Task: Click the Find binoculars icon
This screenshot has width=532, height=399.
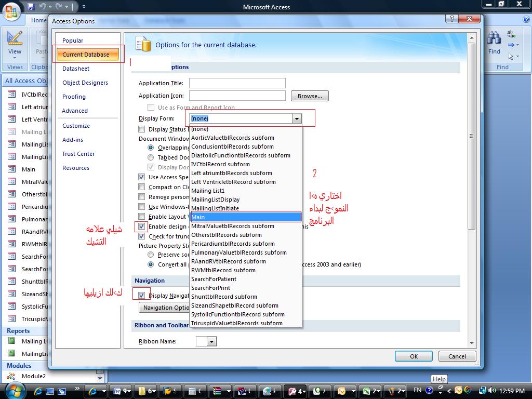Action: [494, 38]
